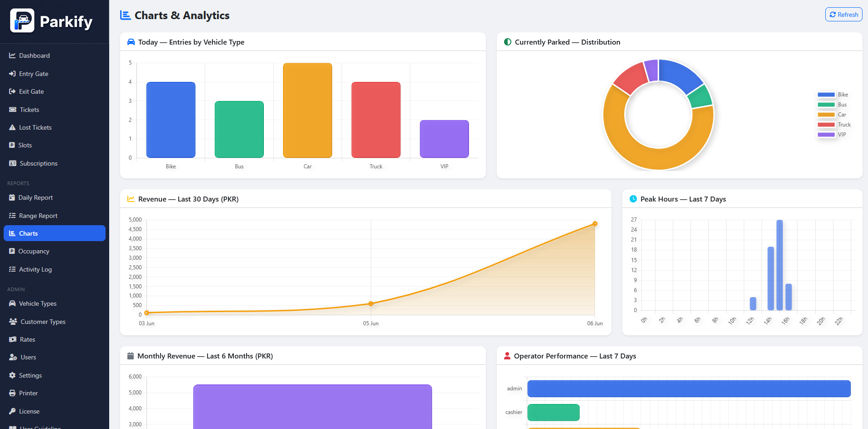
Task: Click the Subscriptions card icon
Action: 13,163
